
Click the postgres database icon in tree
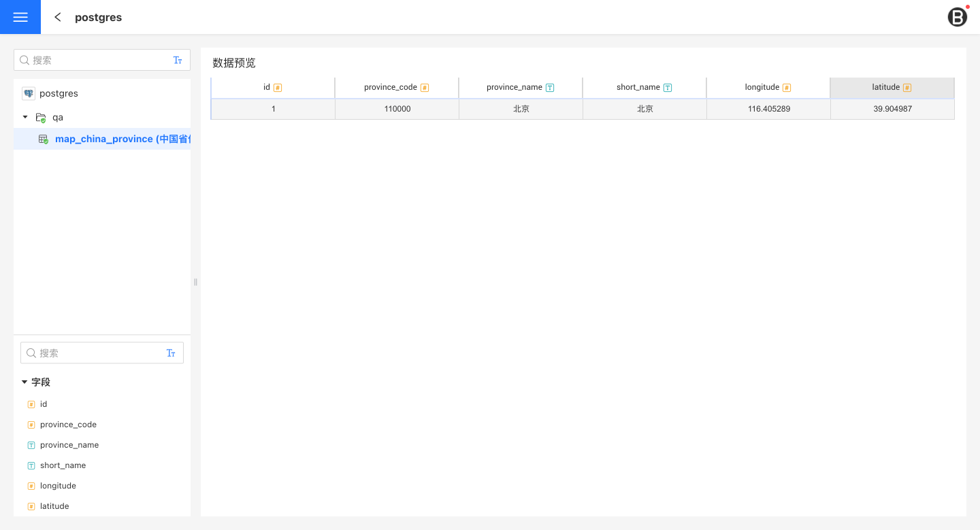pyautogui.click(x=29, y=93)
